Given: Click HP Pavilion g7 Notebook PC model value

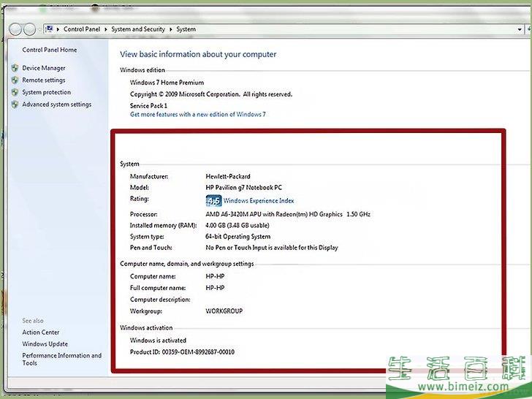Looking at the screenshot, I should click(243, 187).
